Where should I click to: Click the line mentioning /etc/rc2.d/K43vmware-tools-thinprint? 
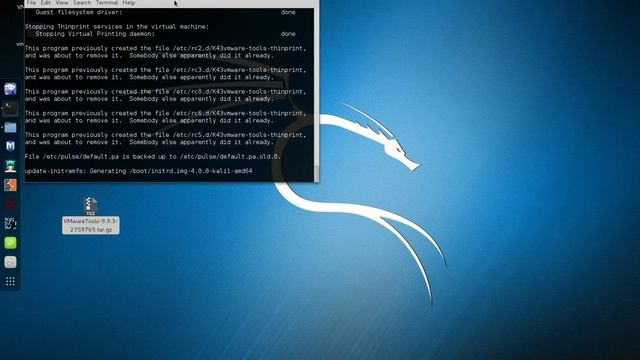pyautogui.click(x=165, y=48)
